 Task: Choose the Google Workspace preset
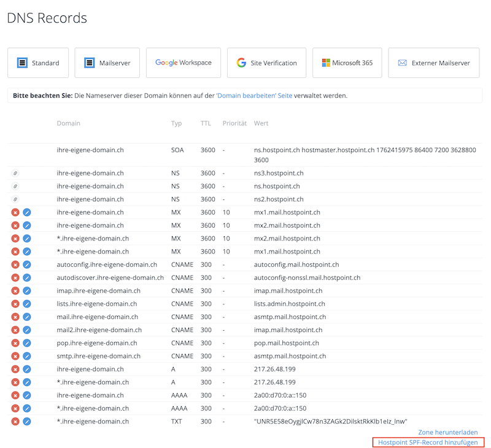click(x=184, y=63)
